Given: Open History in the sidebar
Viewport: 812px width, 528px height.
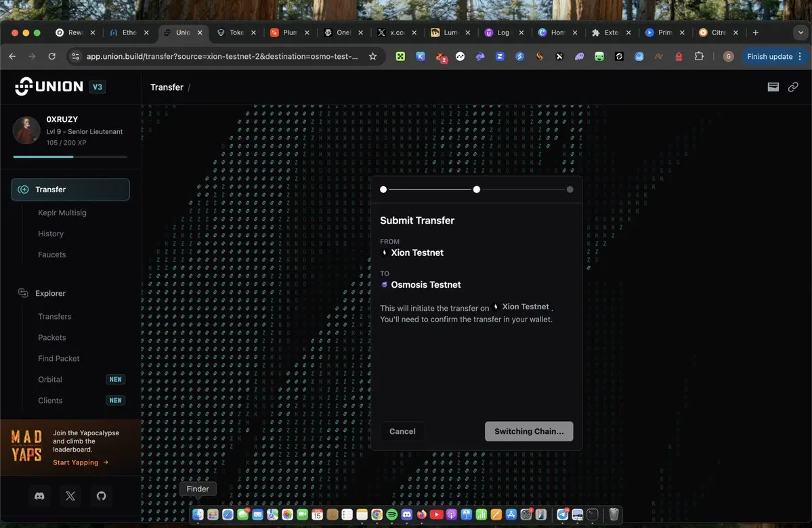Looking at the screenshot, I should pyautogui.click(x=51, y=234).
